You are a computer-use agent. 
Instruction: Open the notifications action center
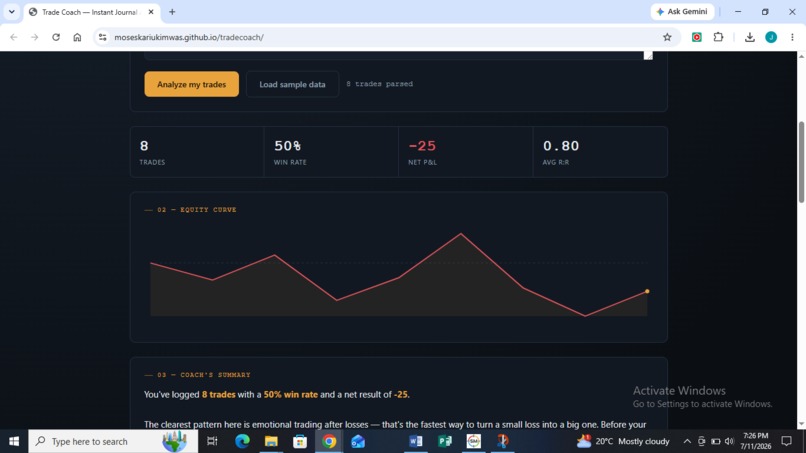coord(786,441)
